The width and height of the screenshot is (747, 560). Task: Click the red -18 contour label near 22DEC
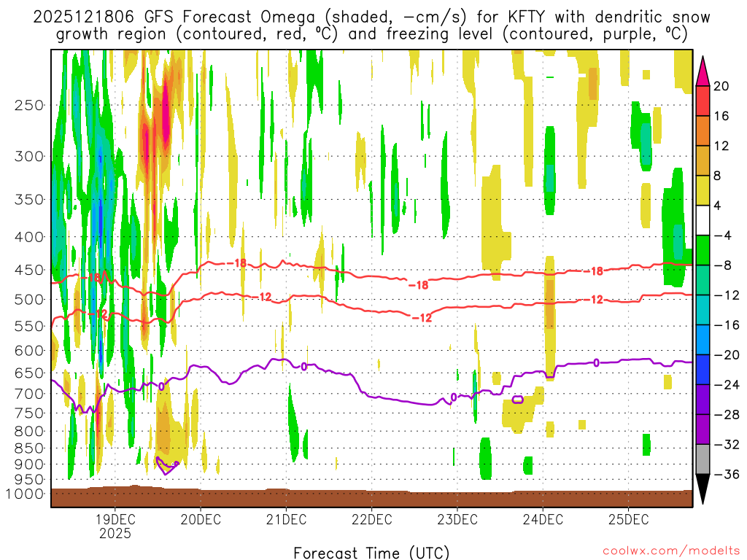[x=419, y=285]
